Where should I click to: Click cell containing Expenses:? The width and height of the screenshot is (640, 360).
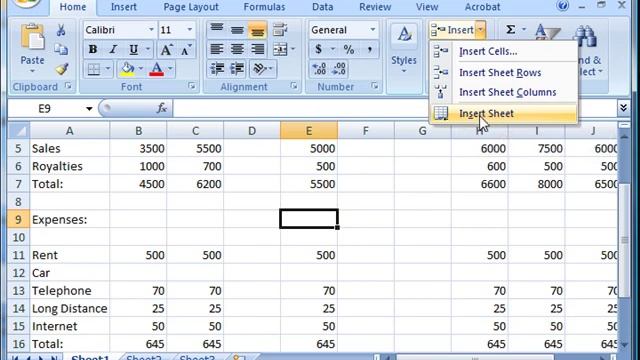69,220
